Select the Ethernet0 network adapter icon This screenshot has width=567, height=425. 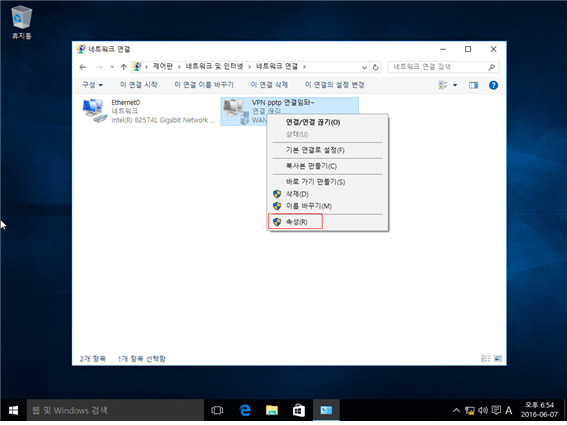click(95, 111)
